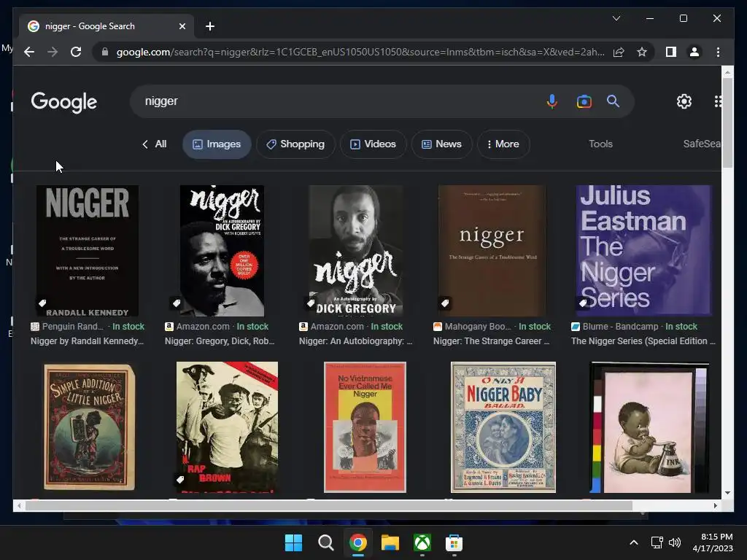
Task: Click product tag icon on Randall Kennedy cover
Action: click(x=42, y=303)
